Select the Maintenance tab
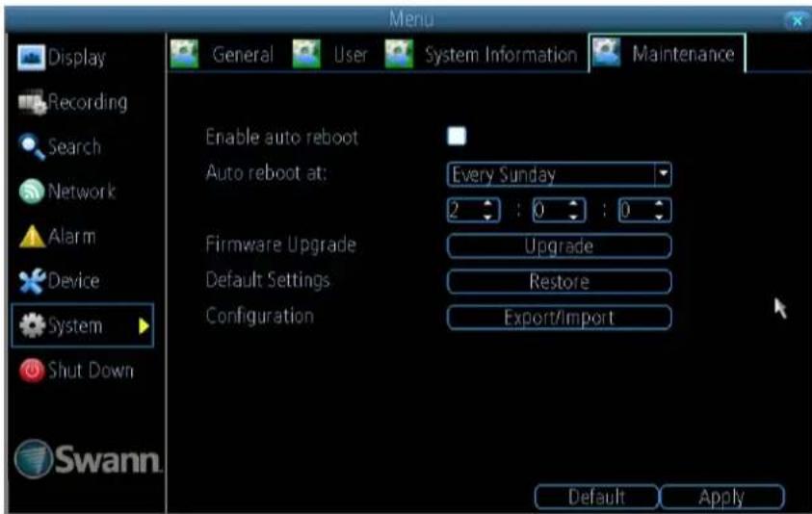 pos(667,53)
